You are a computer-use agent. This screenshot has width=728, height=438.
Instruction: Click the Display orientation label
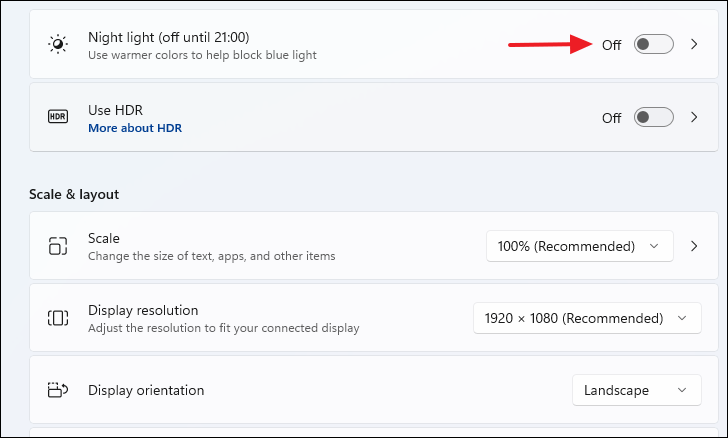[146, 390]
